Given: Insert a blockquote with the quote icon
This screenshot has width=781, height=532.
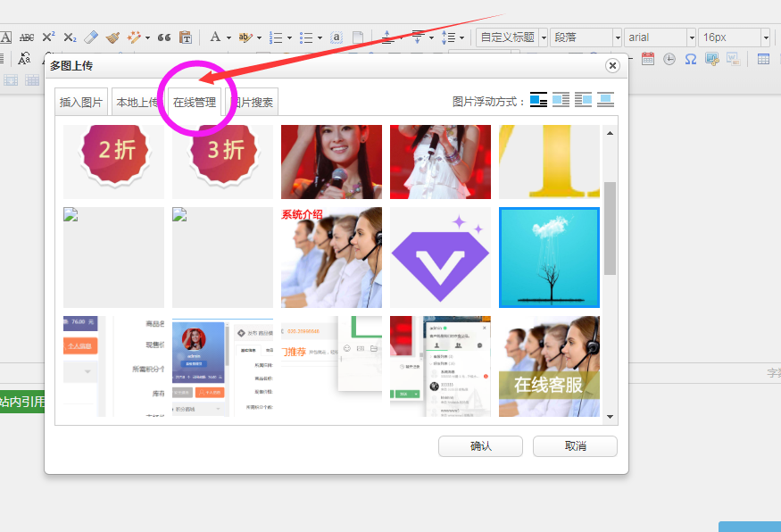Looking at the screenshot, I should click(x=163, y=37).
